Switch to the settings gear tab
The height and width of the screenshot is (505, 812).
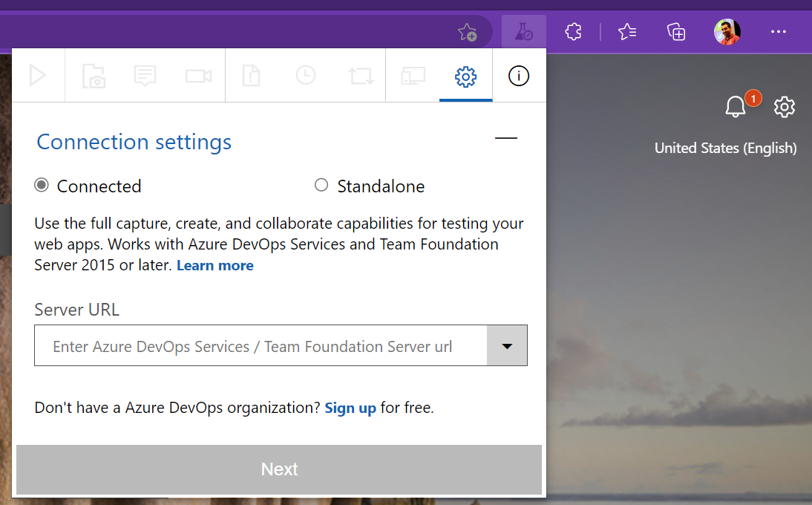(465, 76)
